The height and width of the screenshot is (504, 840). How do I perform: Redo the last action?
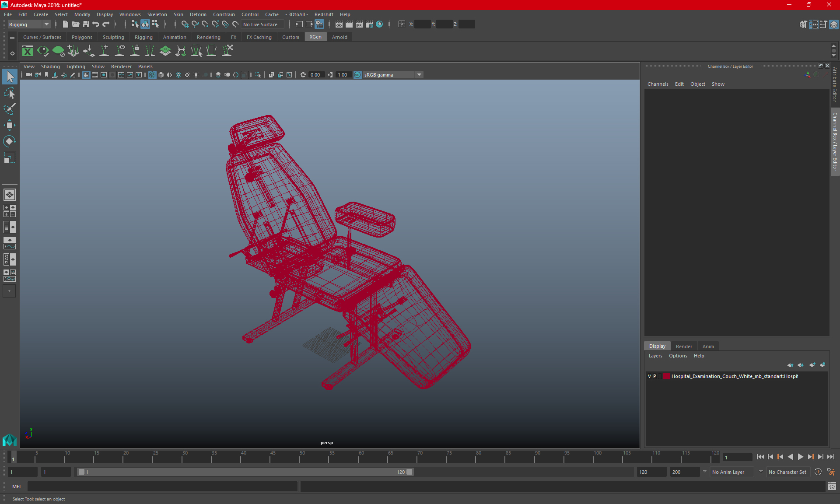coord(106,24)
